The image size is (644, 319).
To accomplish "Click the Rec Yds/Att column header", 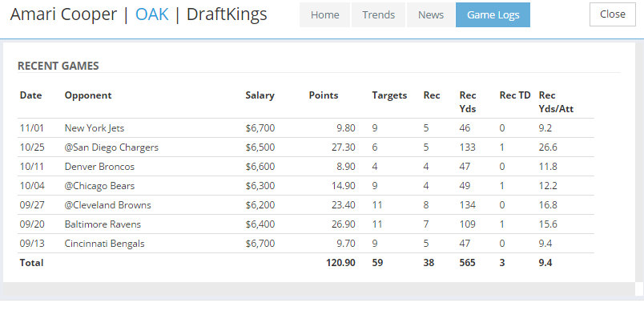I will point(556,103).
